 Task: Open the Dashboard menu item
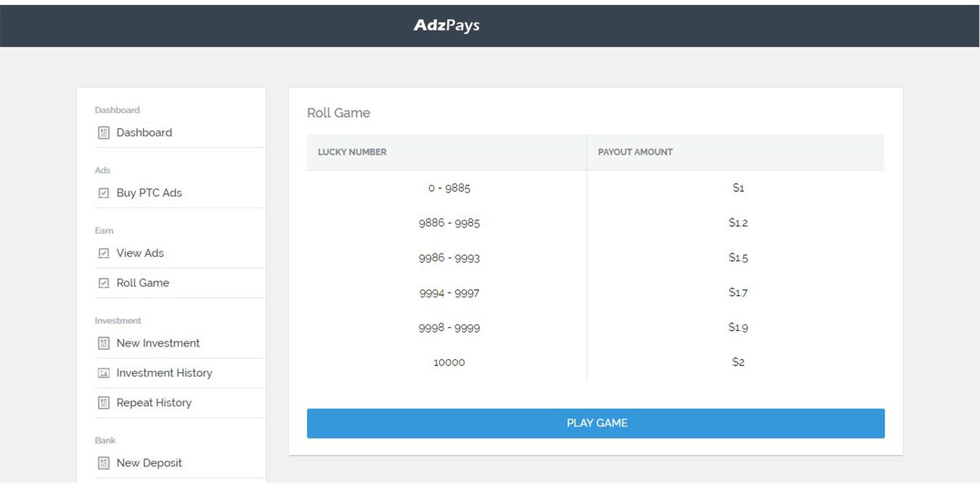[x=144, y=133]
